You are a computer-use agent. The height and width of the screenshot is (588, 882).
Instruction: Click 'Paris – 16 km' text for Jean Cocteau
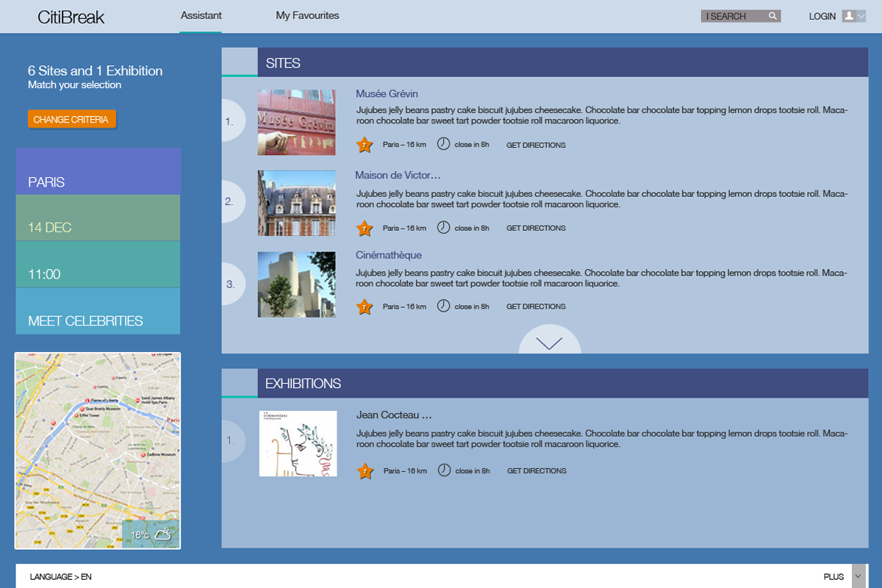click(405, 471)
